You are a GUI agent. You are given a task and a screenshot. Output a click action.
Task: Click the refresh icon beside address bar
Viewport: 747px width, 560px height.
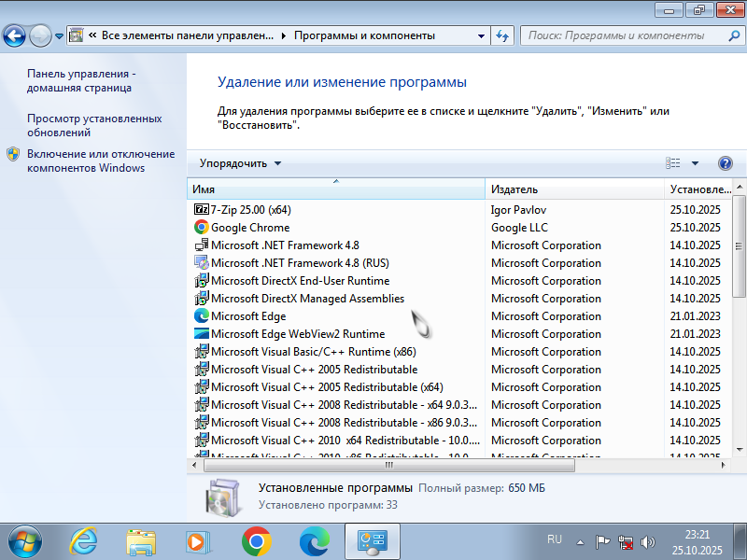coord(502,36)
